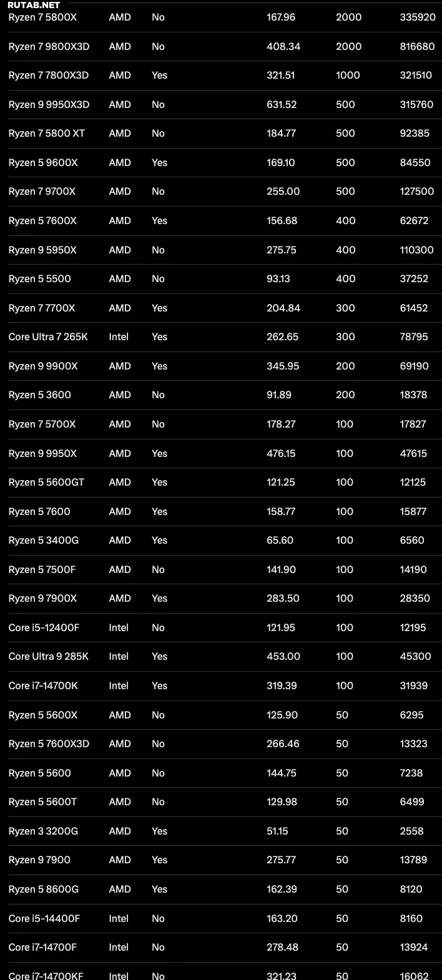Select the Core i5-12400F product name
The height and width of the screenshot is (980, 442).
pyautogui.click(x=44, y=628)
